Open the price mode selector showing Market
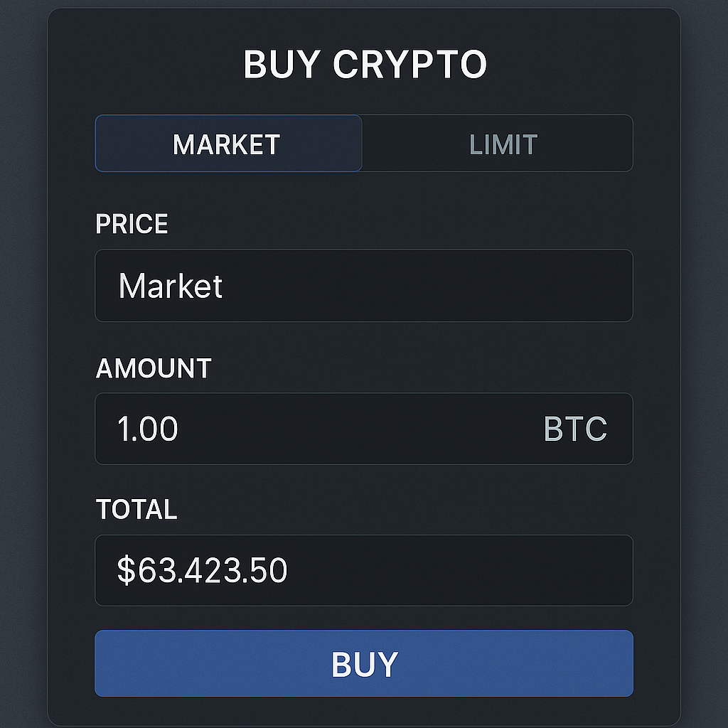 (364, 285)
